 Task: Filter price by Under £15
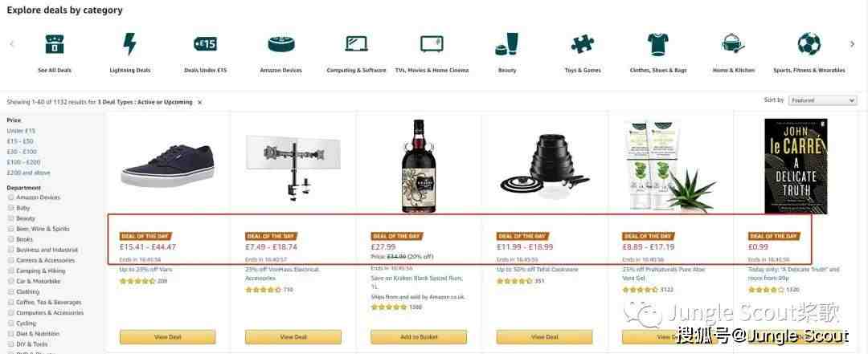click(x=21, y=131)
